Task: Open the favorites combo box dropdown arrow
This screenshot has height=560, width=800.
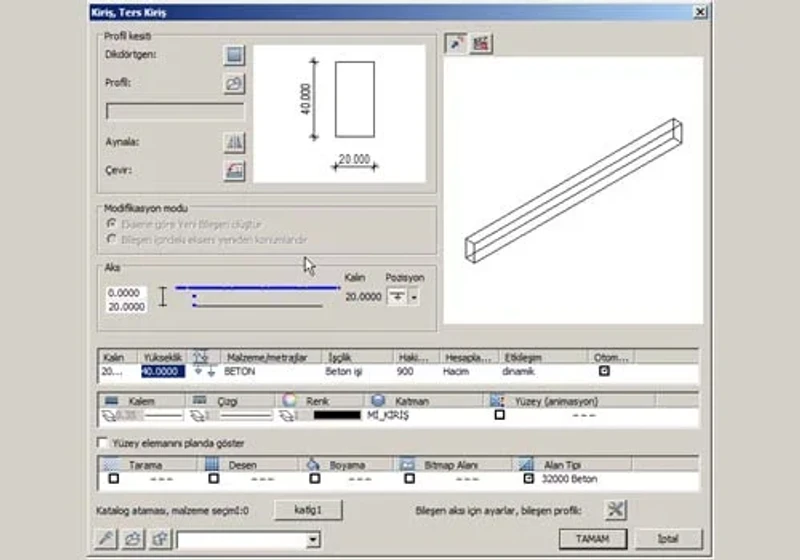Action: click(314, 539)
